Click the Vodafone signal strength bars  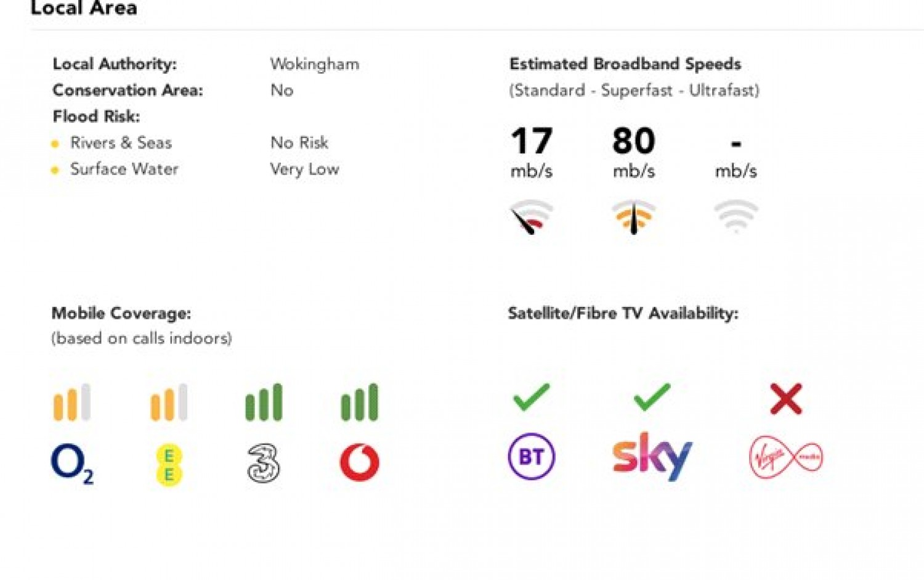[x=360, y=402]
